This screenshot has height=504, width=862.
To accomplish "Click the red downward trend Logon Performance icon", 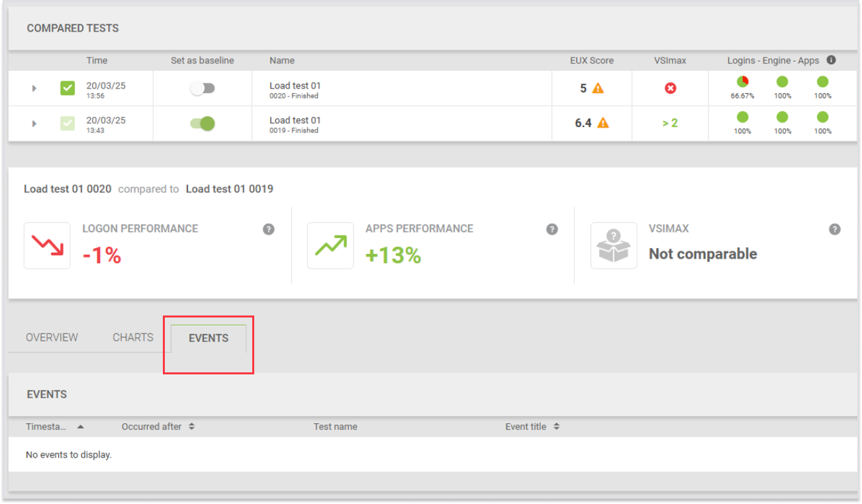I will [47, 246].
